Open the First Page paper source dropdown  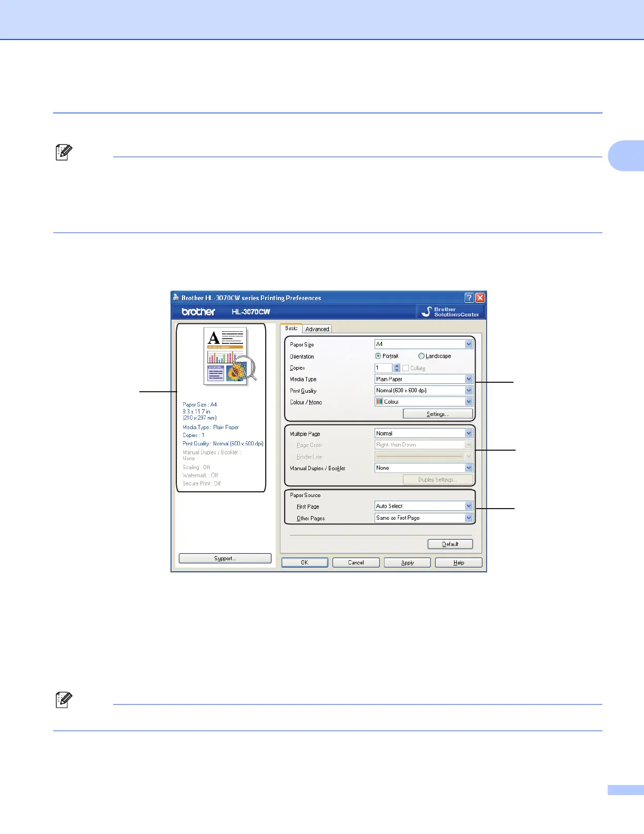click(424, 506)
